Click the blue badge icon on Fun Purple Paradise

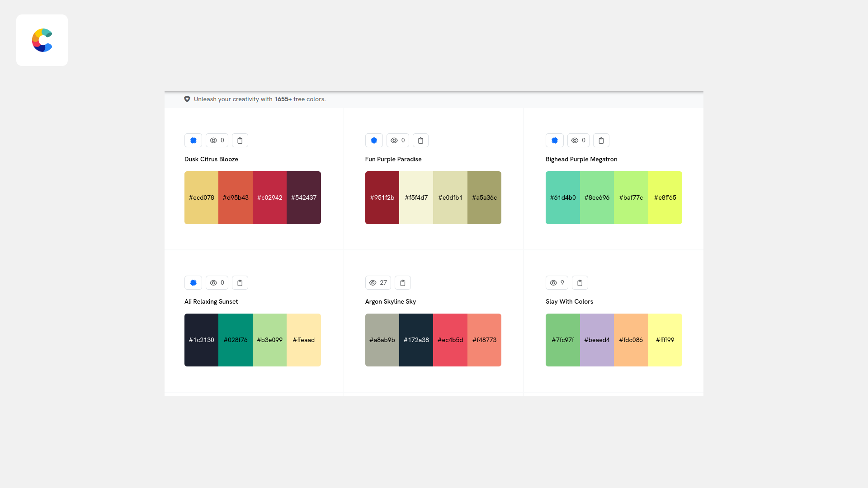374,141
